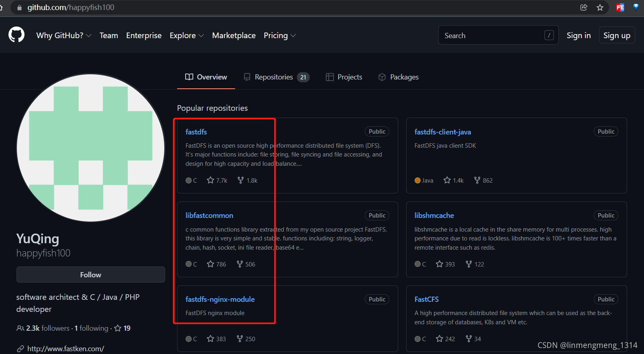The height and width of the screenshot is (354, 644).
Task: Open the blue shield extension icon
Action: [636, 6]
